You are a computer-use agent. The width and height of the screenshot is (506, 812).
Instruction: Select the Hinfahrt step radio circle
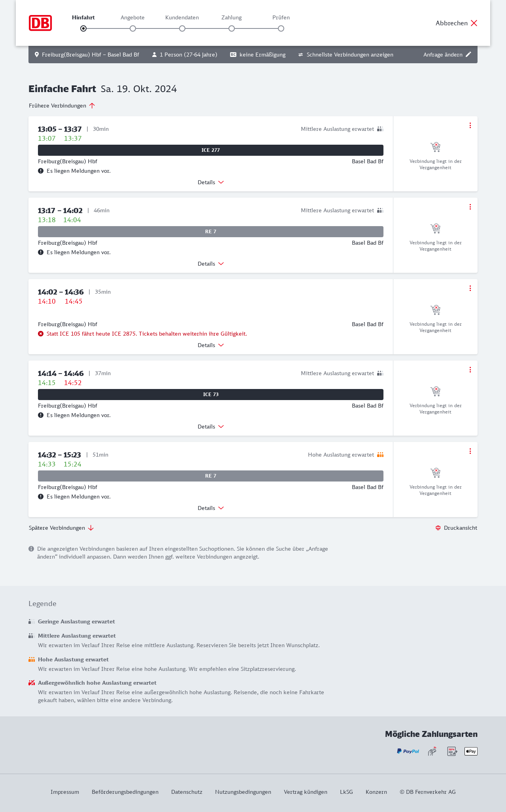tap(83, 28)
